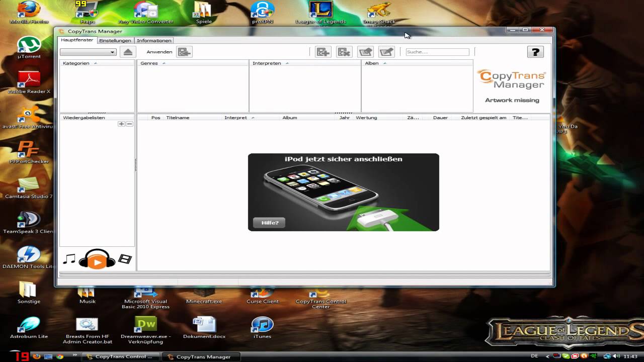
Task: Click the volume icon in system tray
Action: [x=616, y=356]
